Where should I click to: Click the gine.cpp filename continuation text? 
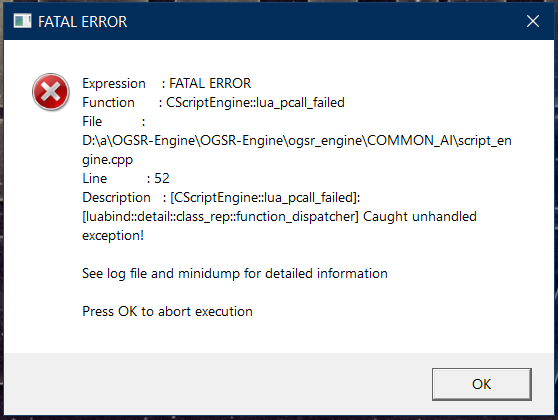click(107, 159)
